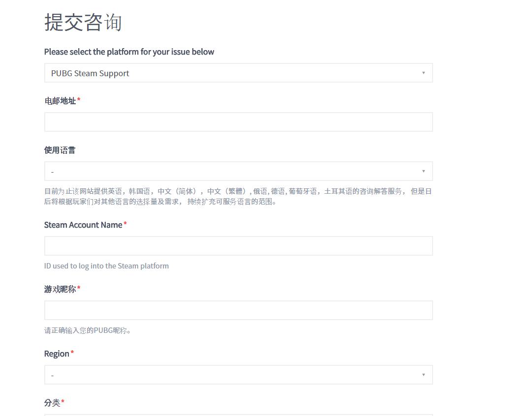Viewport: 532px width, 416px height.
Task: Click the Region field label
Action: point(57,353)
